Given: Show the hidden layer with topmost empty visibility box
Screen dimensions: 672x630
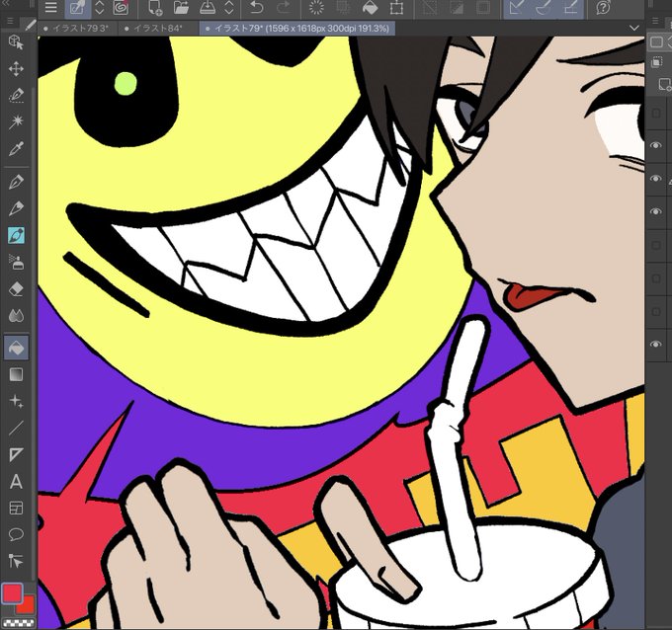Looking at the screenshot, I should point(656,114).
